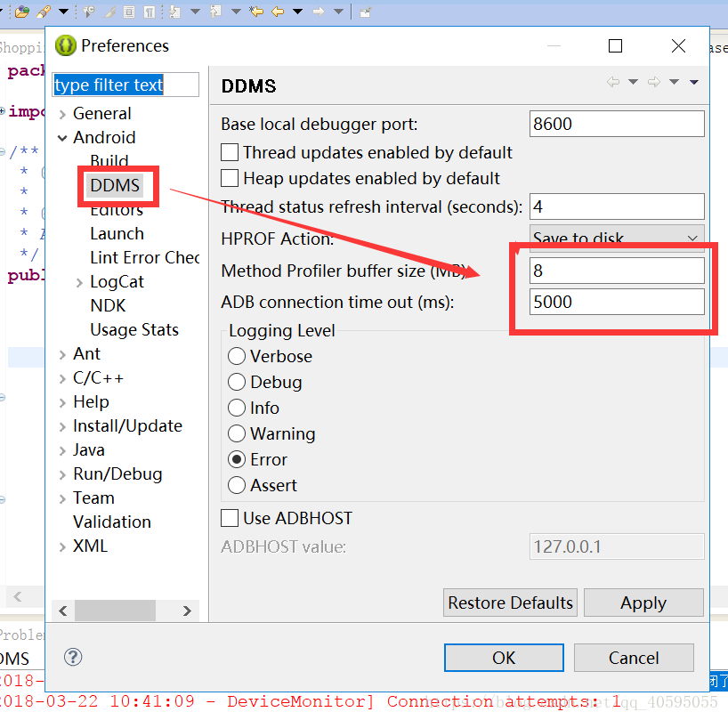
Task: Click the Preferences page forward arrow
Action: [x=654, y=82]
